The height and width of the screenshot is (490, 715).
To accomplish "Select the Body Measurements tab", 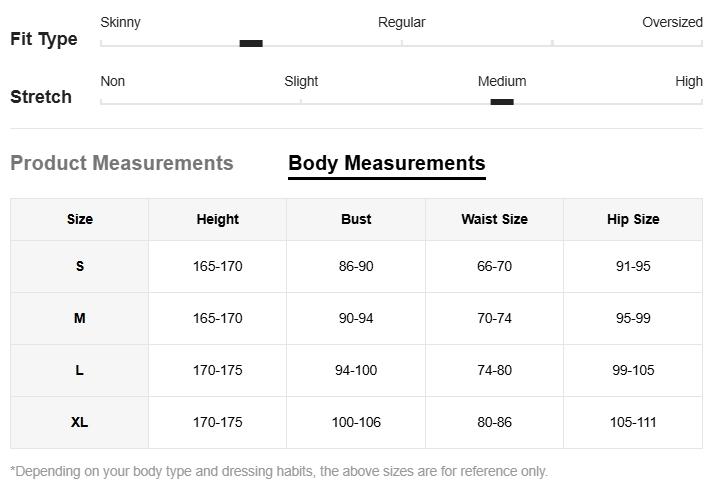I will tap(386, 163).
